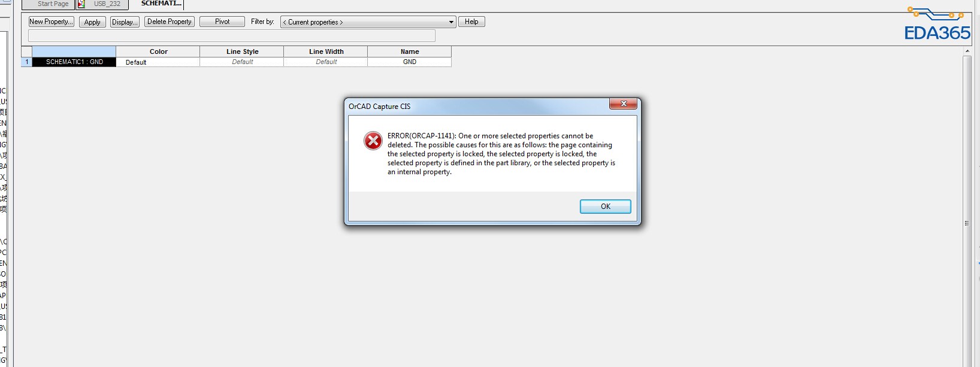Click the USB_232 tab document icon
Viewport: 980px width, 367px height.
(81, 4)
